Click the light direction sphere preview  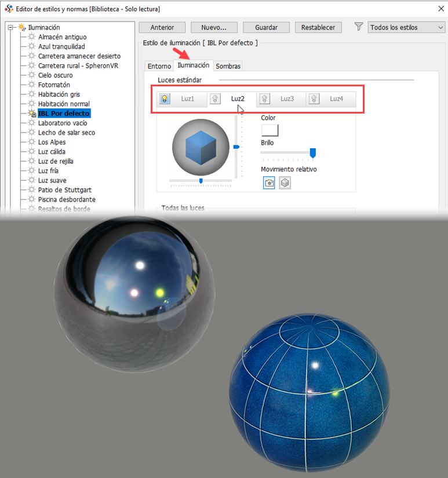click(201, 147)
